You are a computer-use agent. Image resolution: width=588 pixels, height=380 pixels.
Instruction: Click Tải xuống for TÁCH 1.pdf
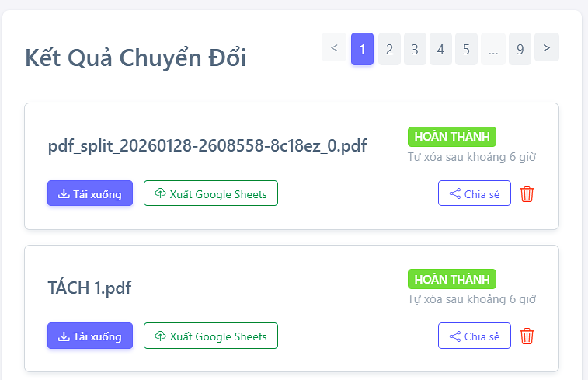click(x=90, y=336)
